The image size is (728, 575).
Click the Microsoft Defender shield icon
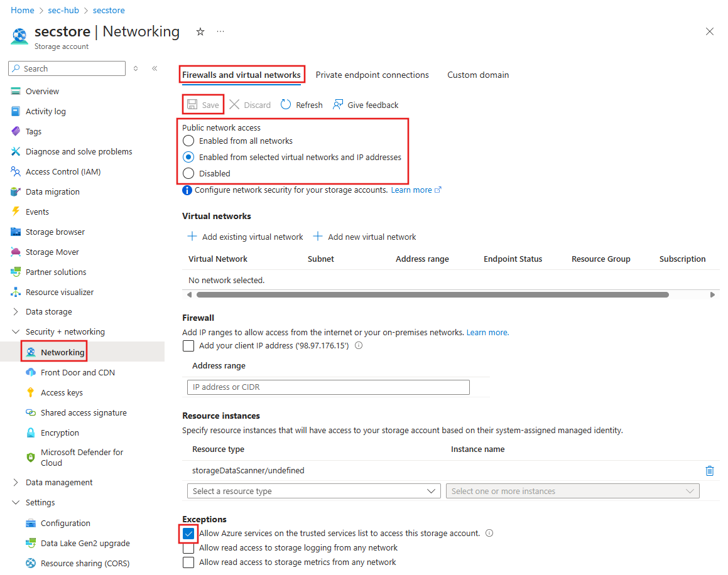(31, 458)
